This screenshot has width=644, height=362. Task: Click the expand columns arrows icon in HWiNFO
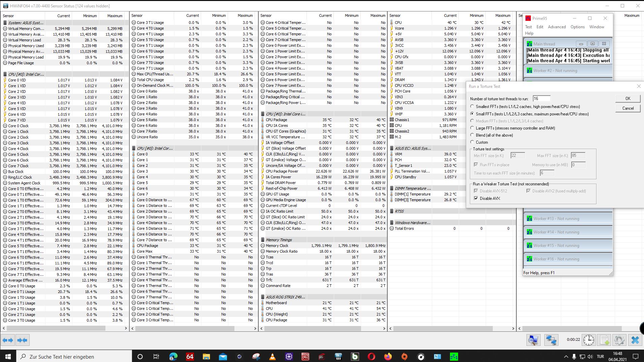coord(8,340)
